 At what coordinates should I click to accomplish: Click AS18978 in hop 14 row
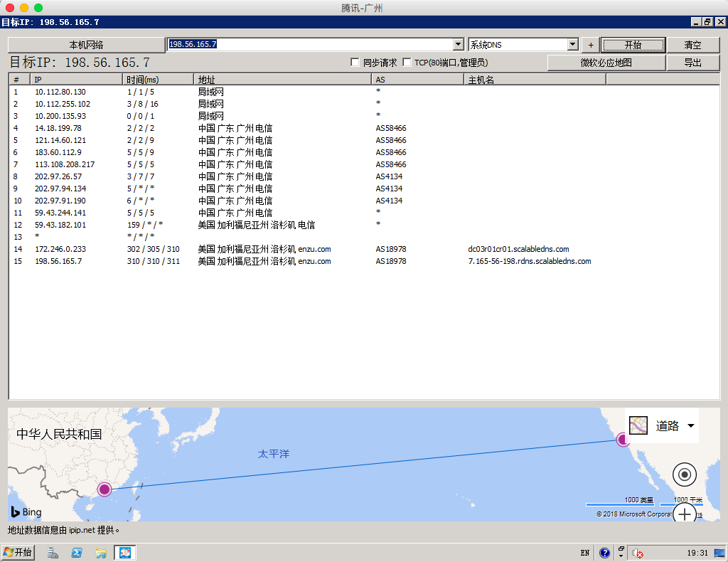click(x=391, y=249)
